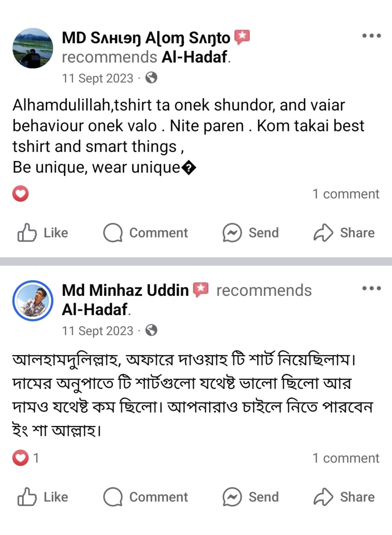Visit the Al-Hadaf page from first post
Viewport: 392px width, 535px height.
[194, 57]
